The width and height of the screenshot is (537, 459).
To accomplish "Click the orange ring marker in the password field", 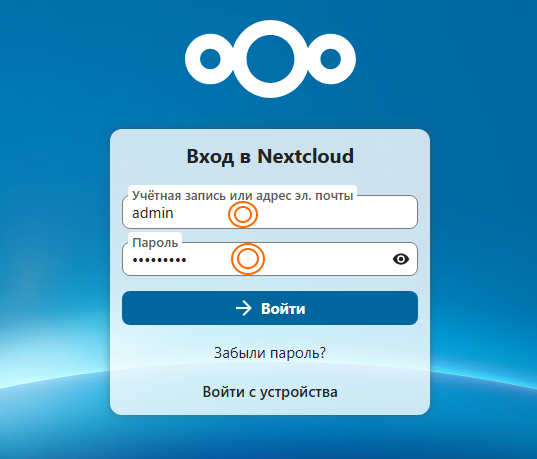I will tap(248, 259).
